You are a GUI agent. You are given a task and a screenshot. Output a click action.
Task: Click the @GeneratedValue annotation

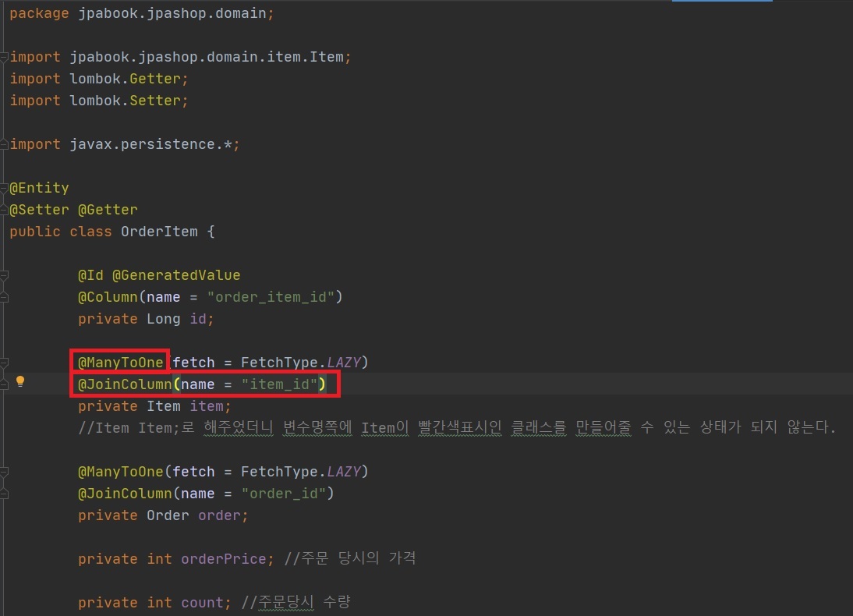click(x=176, y=275)
